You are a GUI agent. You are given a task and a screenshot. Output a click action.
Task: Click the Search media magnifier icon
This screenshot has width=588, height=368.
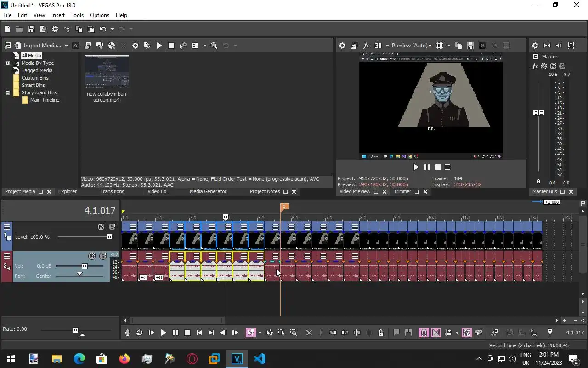[214, 46]
